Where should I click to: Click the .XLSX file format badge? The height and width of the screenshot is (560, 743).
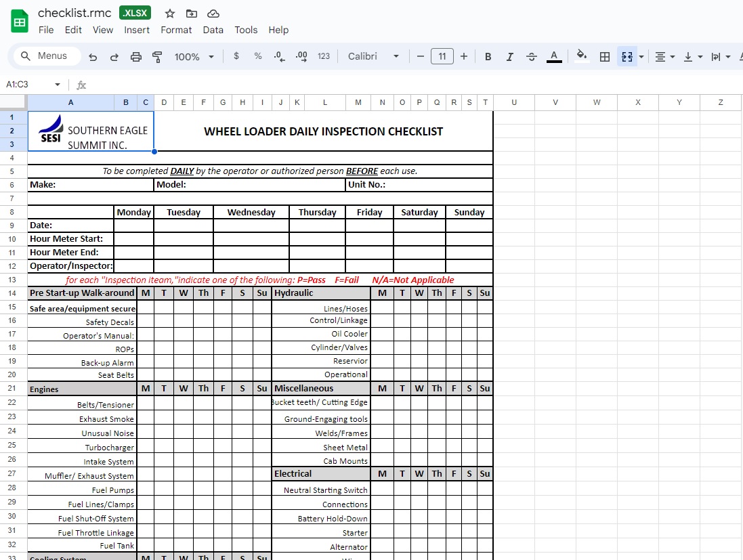coord(135,13)
